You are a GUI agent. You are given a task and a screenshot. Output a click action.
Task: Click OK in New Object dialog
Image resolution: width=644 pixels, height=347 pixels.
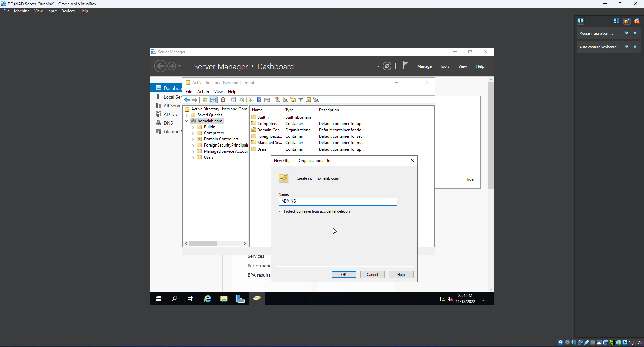(x=344, y=275)
